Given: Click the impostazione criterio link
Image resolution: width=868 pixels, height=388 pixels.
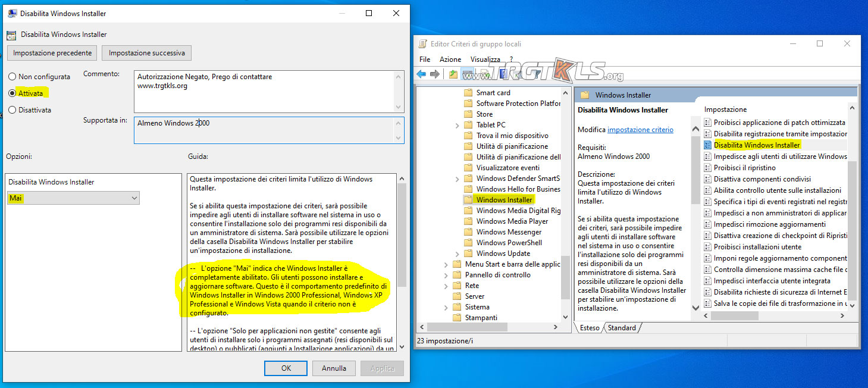Looking at the screenshot, I should pos(640,130).
